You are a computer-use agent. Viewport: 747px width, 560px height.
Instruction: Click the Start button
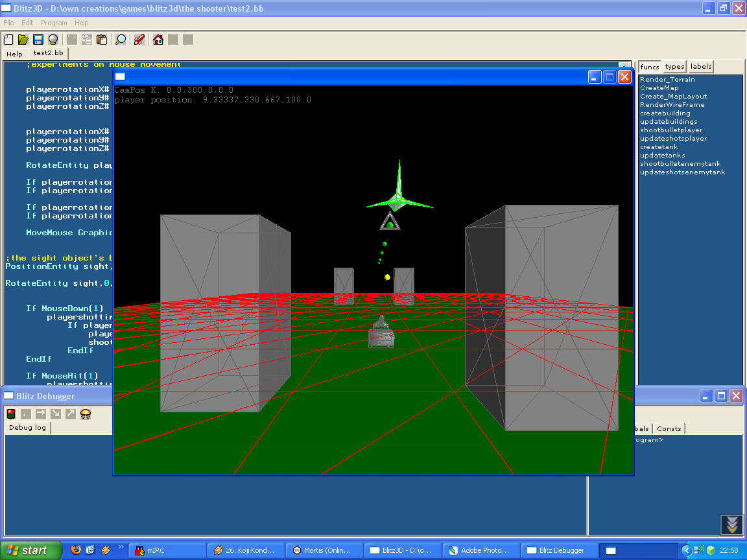coord(31,550)
